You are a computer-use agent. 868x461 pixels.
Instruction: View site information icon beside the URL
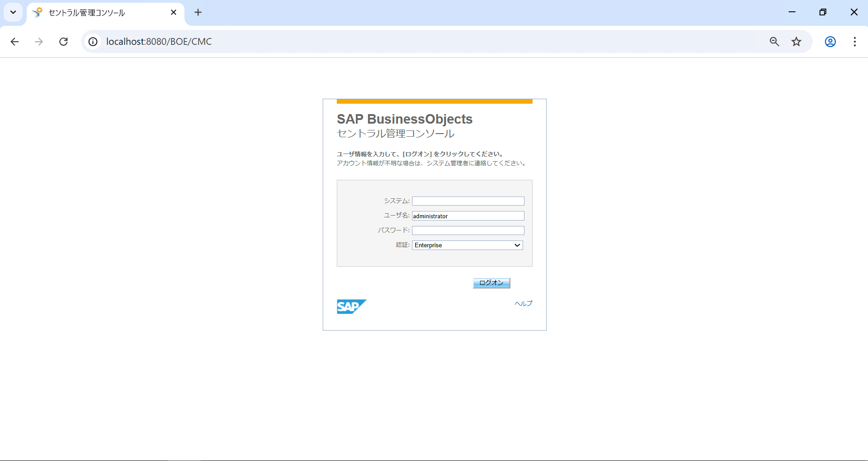pos(93,42)
